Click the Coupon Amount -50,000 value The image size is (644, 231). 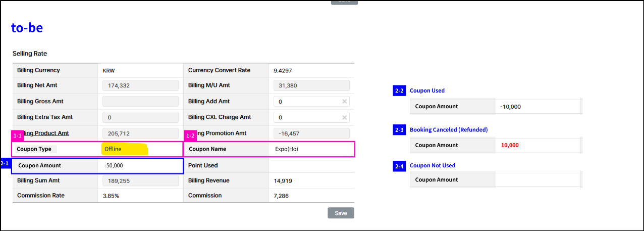pyautogui.click(x=114, y=166)
